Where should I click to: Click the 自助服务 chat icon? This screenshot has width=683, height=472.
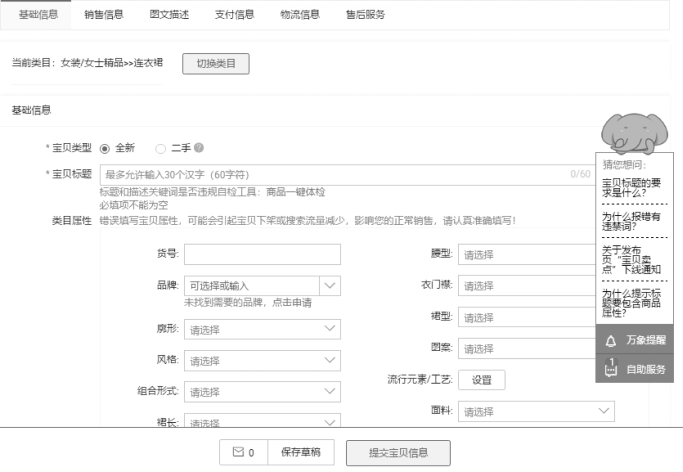[x=611, y=368]
